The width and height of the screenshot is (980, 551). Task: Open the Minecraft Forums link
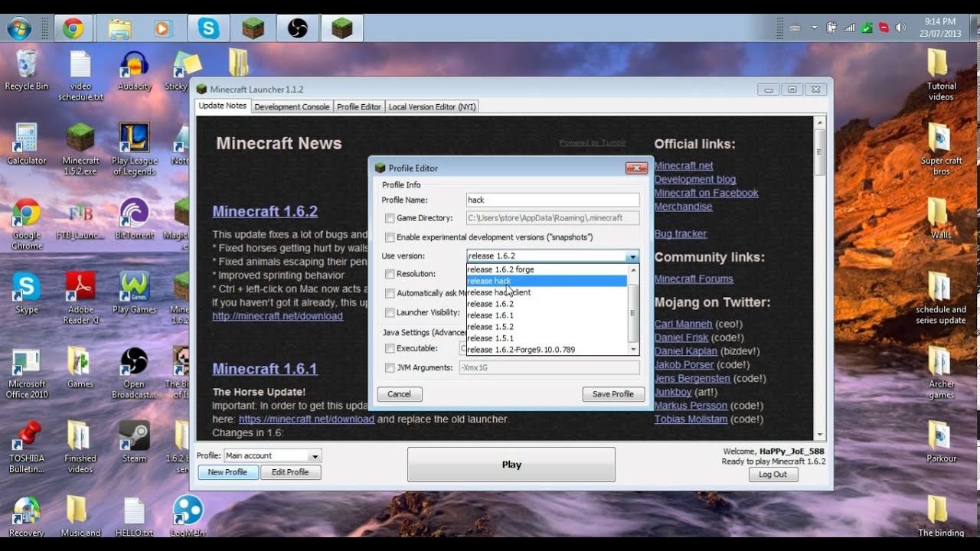[694, 279]
